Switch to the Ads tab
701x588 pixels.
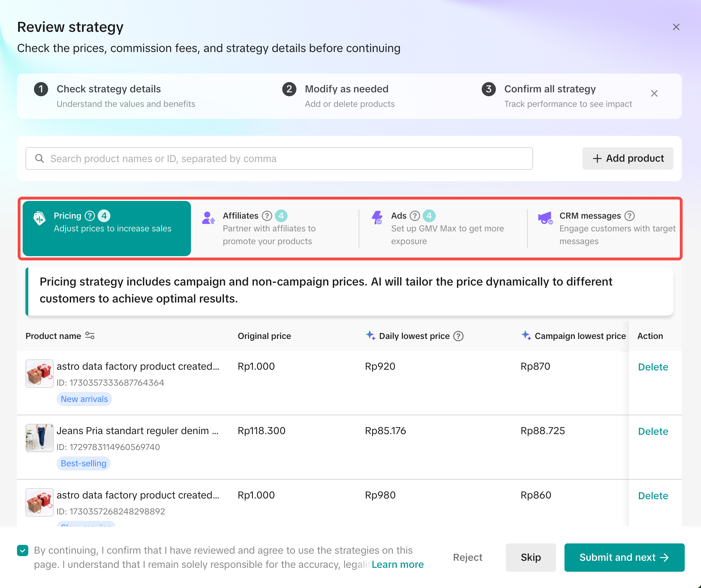tap(442, 228)
